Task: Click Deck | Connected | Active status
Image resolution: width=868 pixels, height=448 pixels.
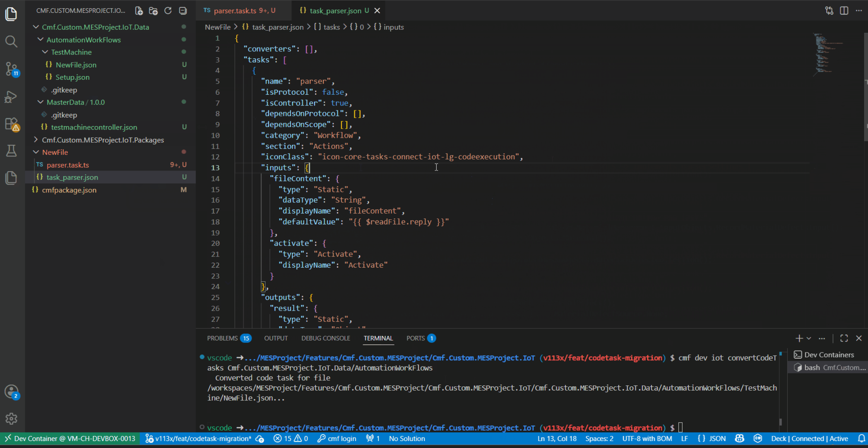Action: point(809,438)
